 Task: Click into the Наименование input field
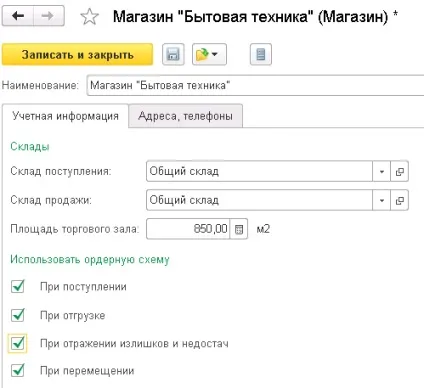(255, 85)
